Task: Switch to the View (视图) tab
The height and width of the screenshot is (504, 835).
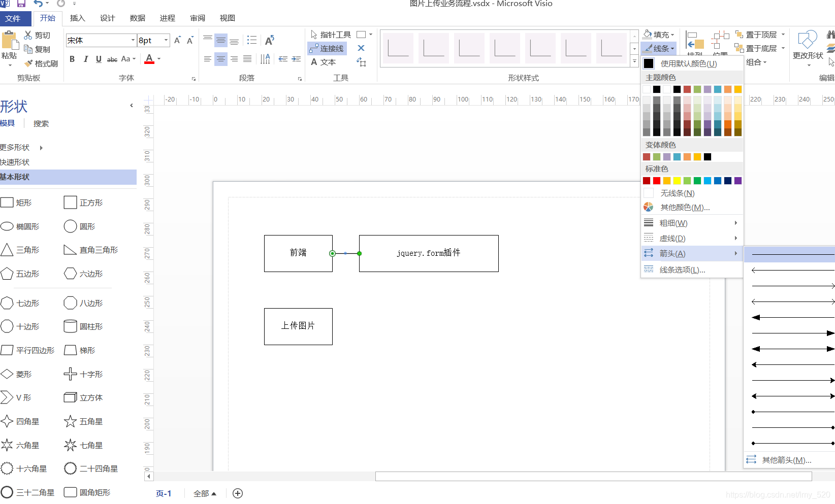Action: [x=228, y=18]
